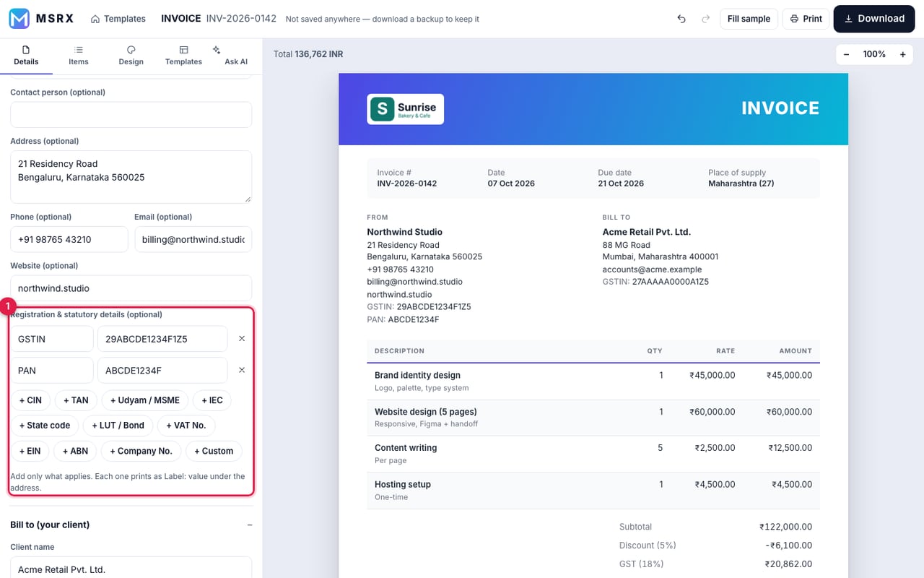Click the MSRX logo icon

click(19, 19)
